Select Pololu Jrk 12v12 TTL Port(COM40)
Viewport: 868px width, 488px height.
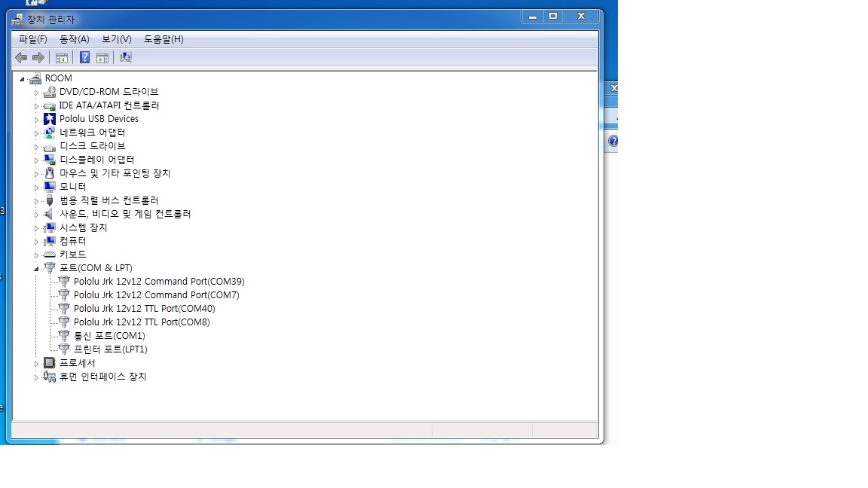145,309
